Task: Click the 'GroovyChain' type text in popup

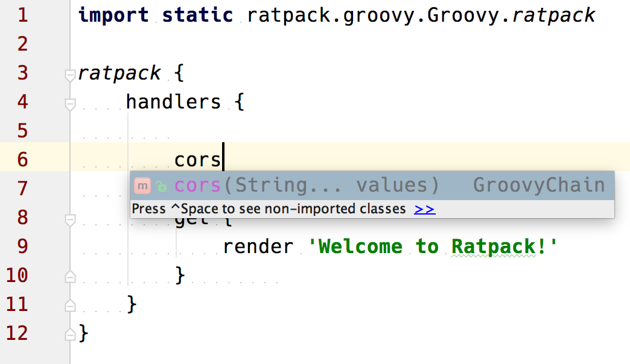Action: tap(539, 185)
